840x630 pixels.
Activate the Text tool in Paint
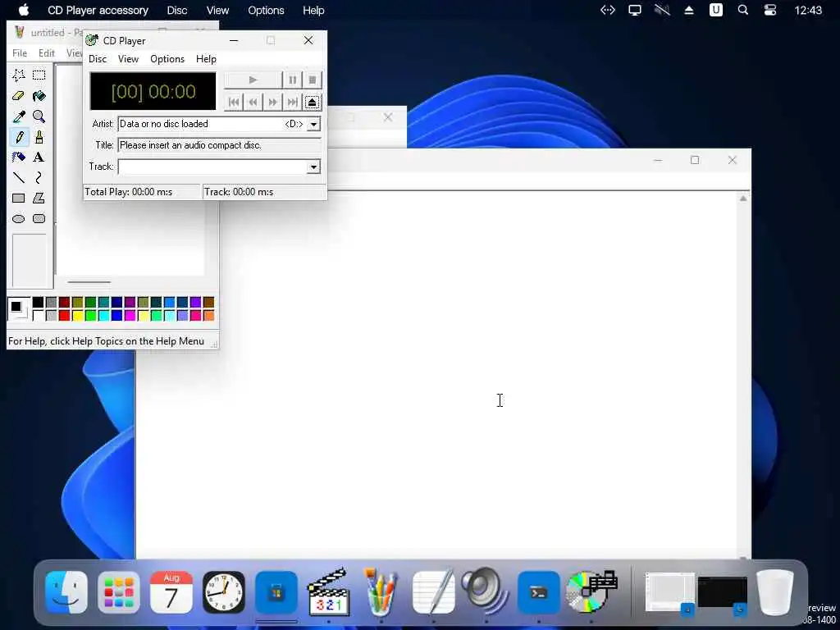click(39, 157)
